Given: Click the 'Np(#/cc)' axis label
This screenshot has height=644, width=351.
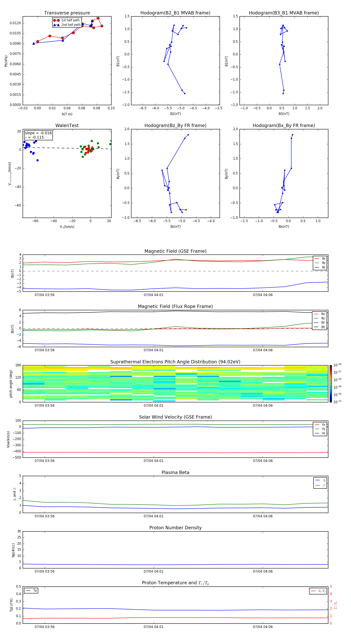Looking at the screenshot, I should coord(13,550).
